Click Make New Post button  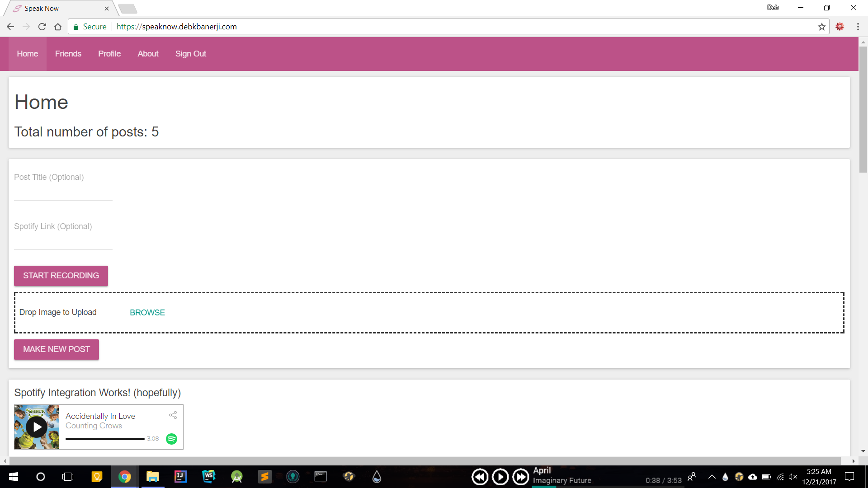pos(57,349)
